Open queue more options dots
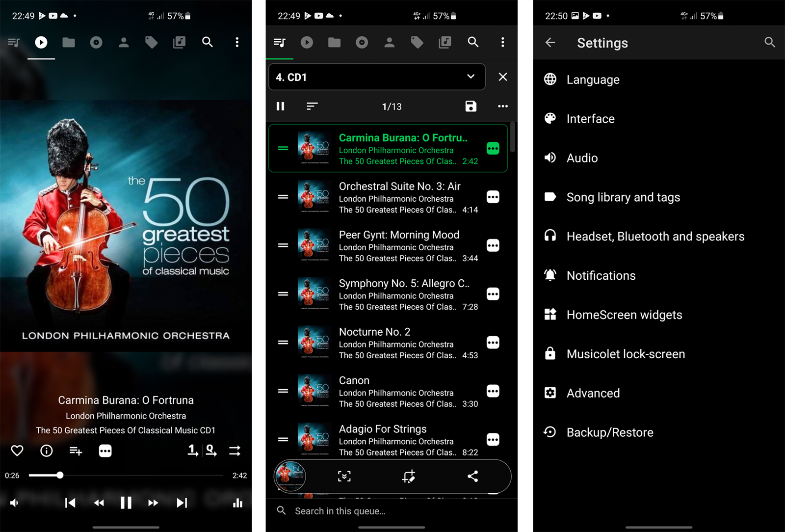Screen dimensions: 785x532 (503, 106)
